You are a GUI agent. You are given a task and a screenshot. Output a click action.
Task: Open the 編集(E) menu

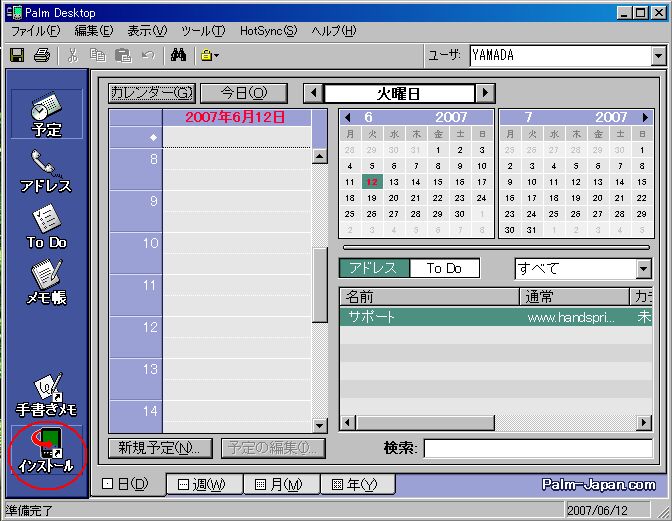(94, 31)
